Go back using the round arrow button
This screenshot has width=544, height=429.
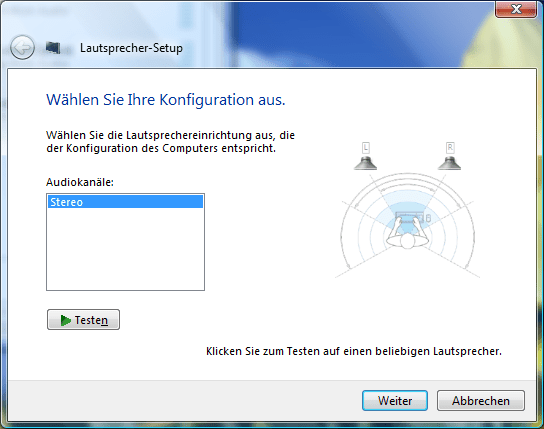point(22,48)
